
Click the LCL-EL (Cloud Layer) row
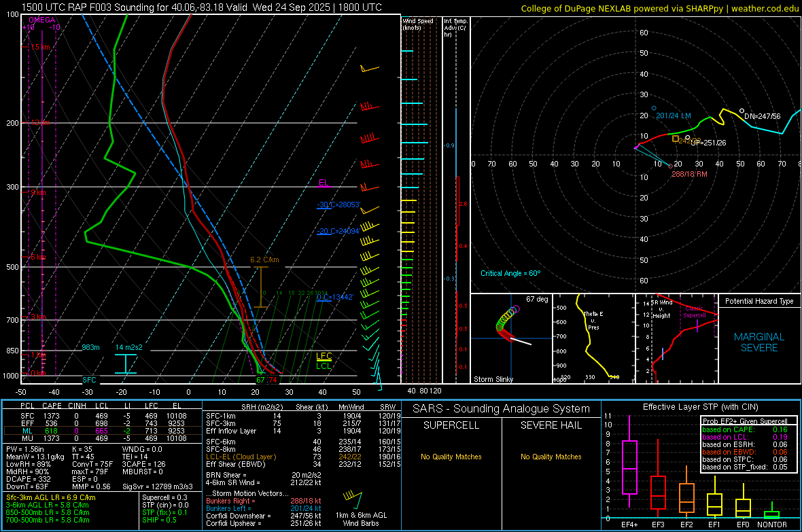tap(303, 457)
